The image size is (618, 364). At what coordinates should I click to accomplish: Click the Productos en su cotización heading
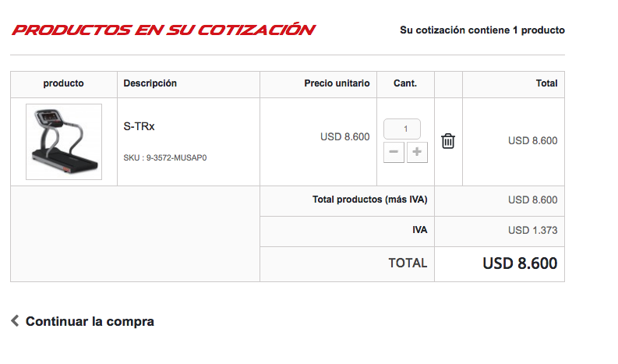click(x=164, y=30)
